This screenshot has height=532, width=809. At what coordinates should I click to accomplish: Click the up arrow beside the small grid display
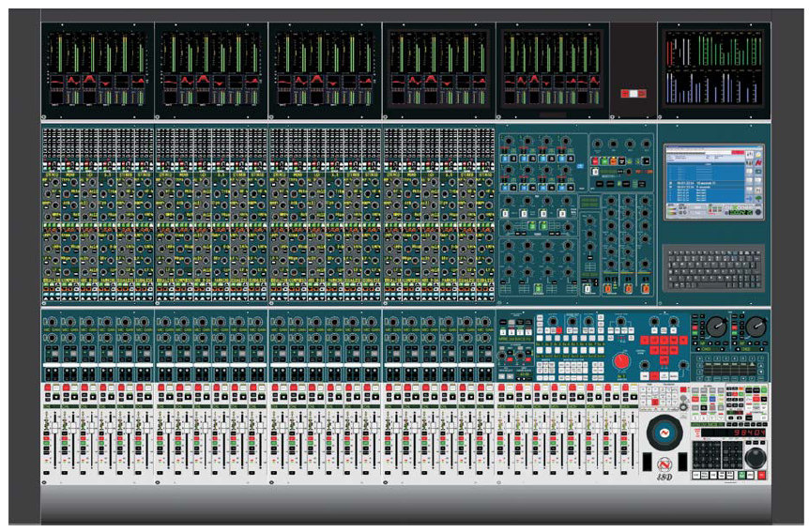pos(760,365)
